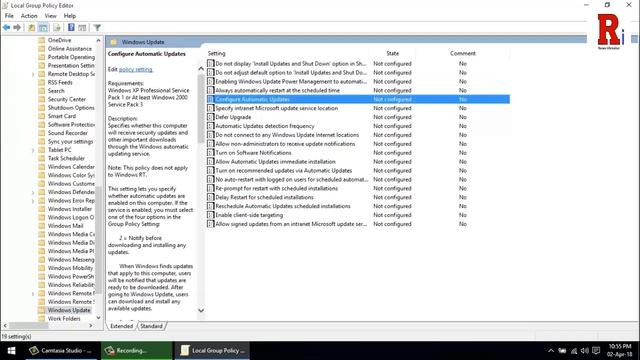
Task: Click the policy icon beside Enable client-side targeting
Action: pyautogui.click(x=211, y=215)
